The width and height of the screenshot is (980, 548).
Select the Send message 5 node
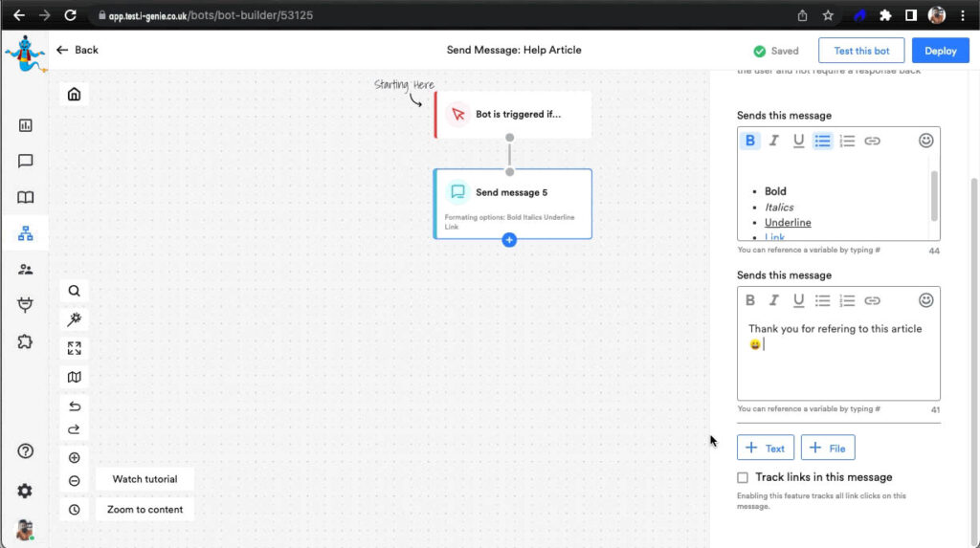512,203
